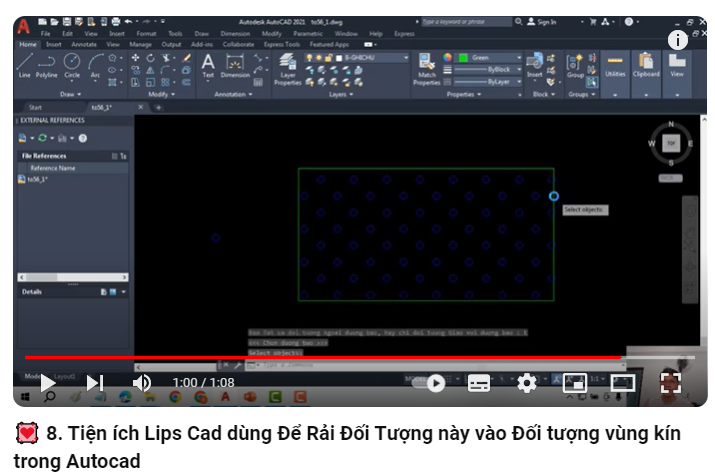This screenshot has height=476, width=715.
Task: Toggle theater mode view
Action: click(x=623, y=383)
